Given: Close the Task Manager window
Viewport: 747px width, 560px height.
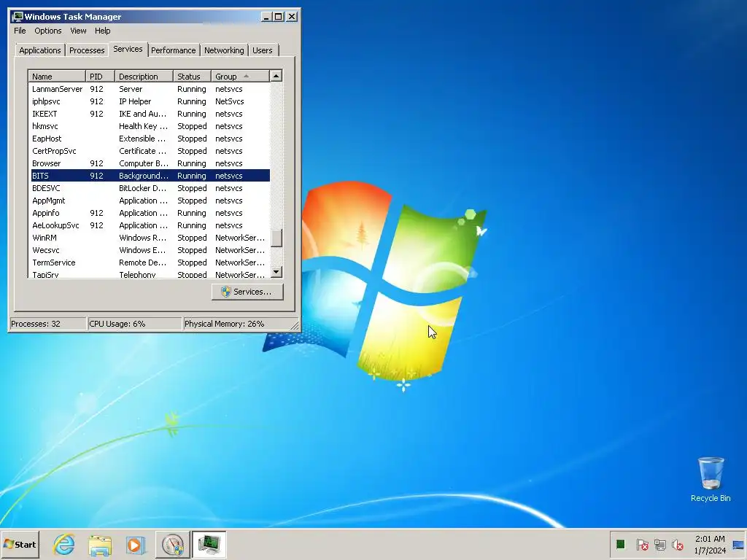Looking at the screenshot, I should coord(292,17).
